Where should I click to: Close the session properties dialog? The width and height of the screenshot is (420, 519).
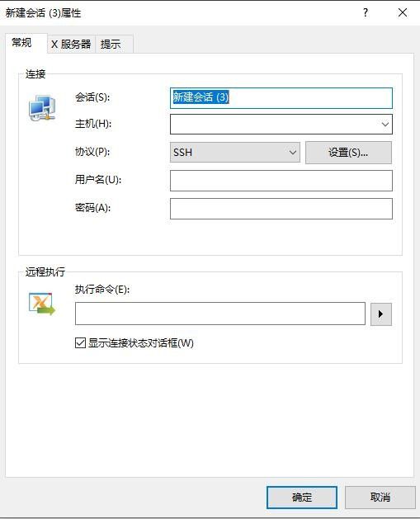pyautogui.click(x=403, y=12)
